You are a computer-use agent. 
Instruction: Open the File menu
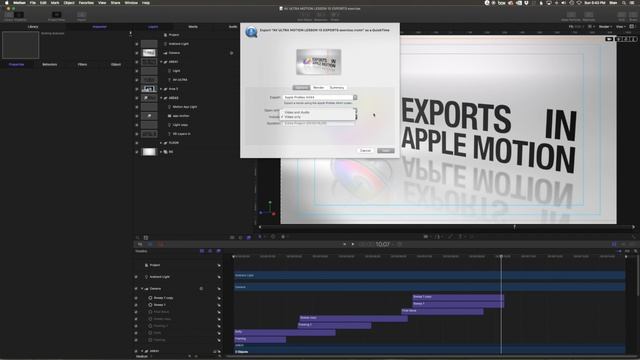tap(33, 2)
